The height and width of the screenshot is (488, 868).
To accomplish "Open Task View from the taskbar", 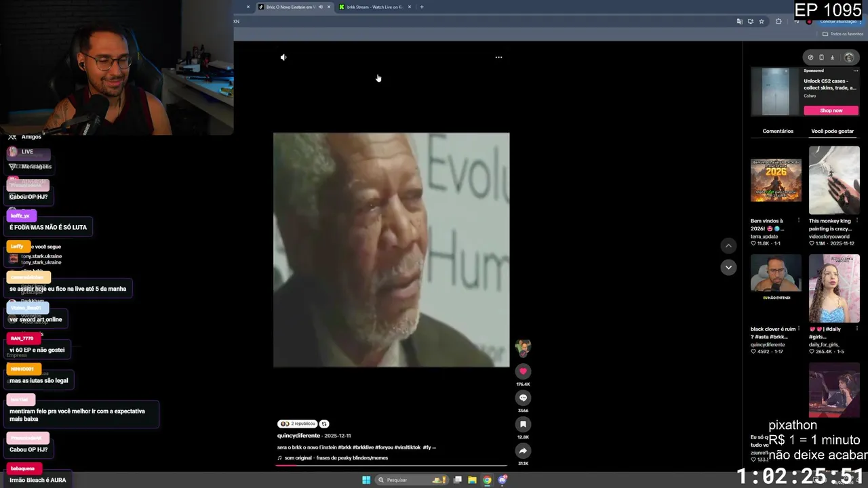I will click(458, 480).
